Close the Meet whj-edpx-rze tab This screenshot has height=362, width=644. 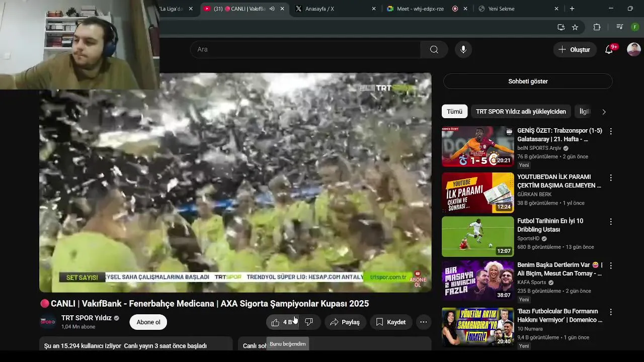click(x=465, y=9)
